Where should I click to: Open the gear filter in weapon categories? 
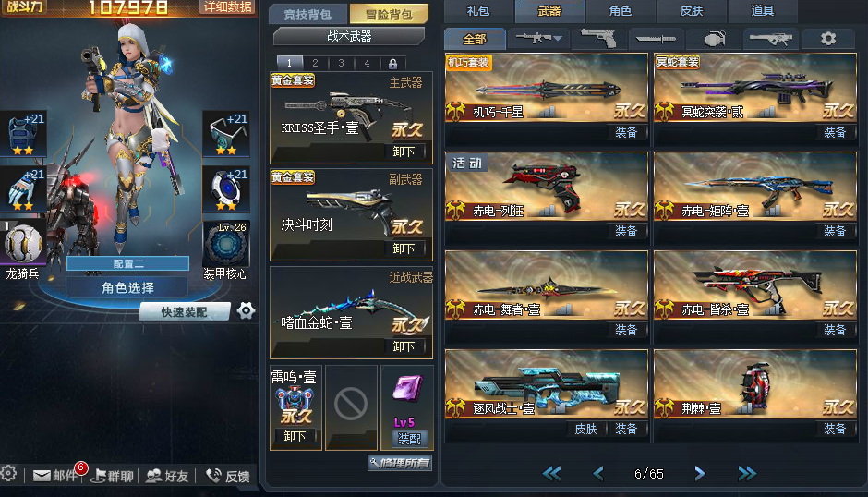[828, 39]
